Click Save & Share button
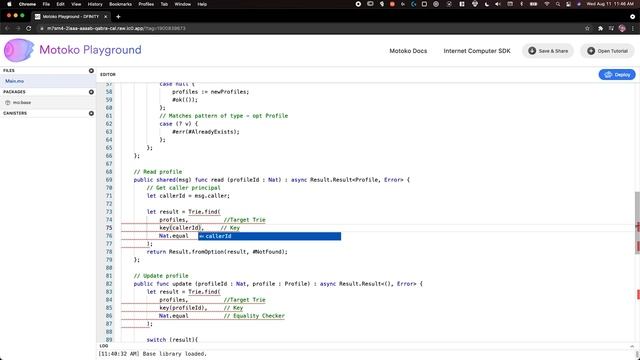This screenshot has width=640, height=360. pyautogui.click(x=548, y=51)
